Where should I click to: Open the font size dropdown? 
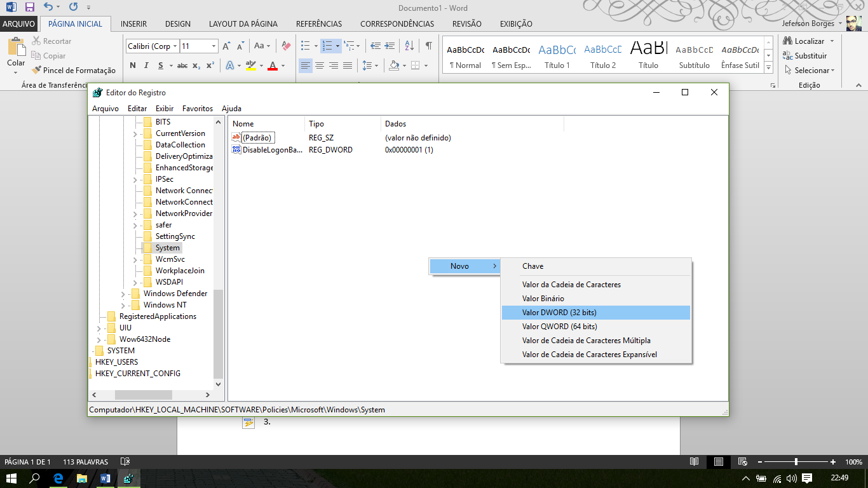coord(214,46)
